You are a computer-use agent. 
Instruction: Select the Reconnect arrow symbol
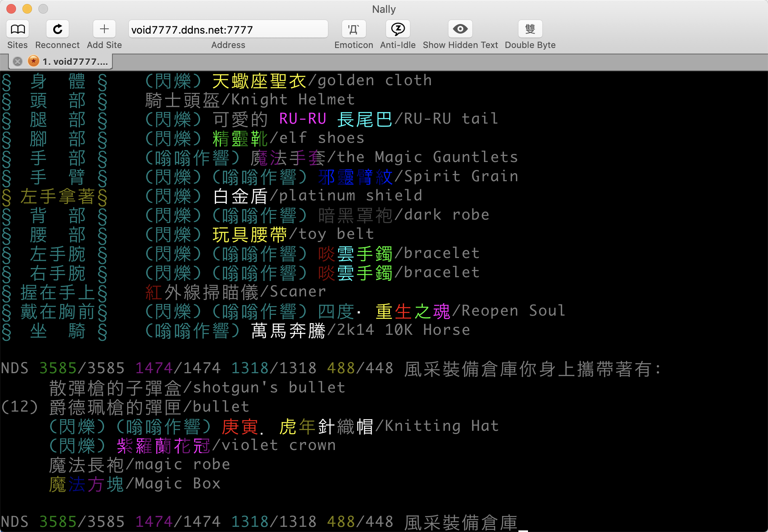[x=57, y=29]
